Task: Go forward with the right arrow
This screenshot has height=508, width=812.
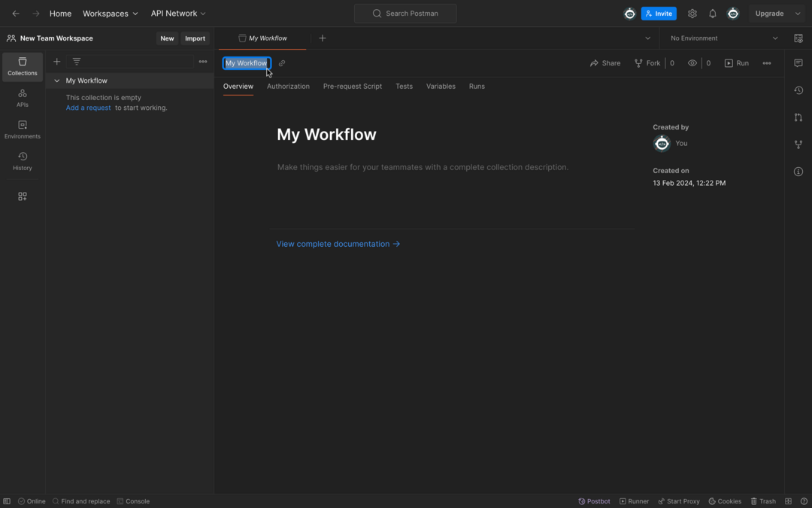Action: tap(36, 14)
